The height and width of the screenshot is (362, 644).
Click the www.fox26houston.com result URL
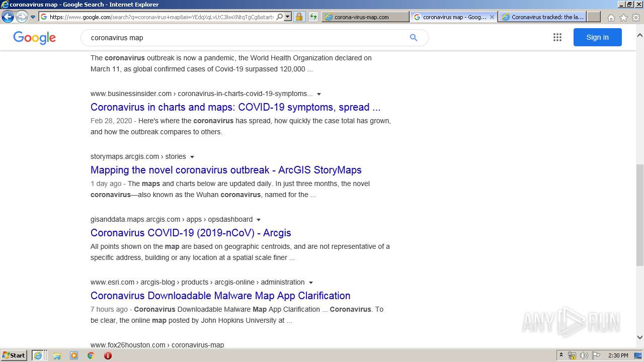pos(157,345)
